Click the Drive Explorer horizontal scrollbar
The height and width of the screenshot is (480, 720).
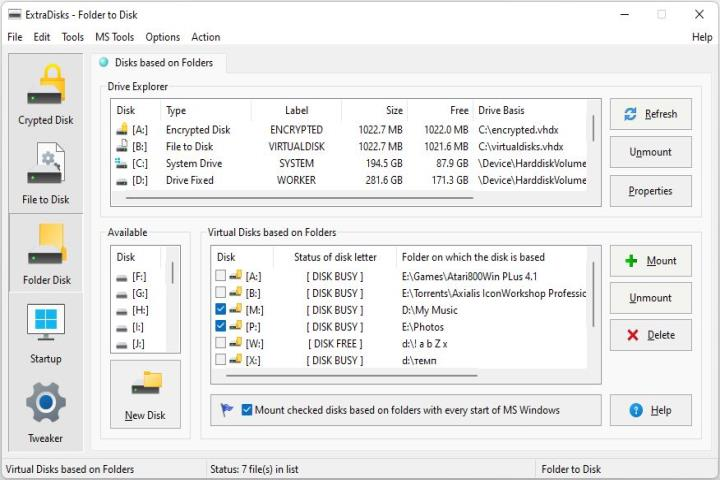(299, 198)
